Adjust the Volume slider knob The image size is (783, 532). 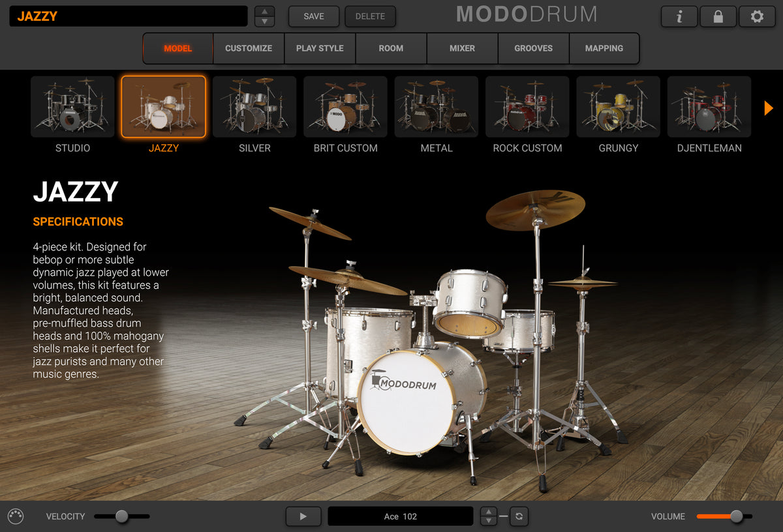click(737, 516)
